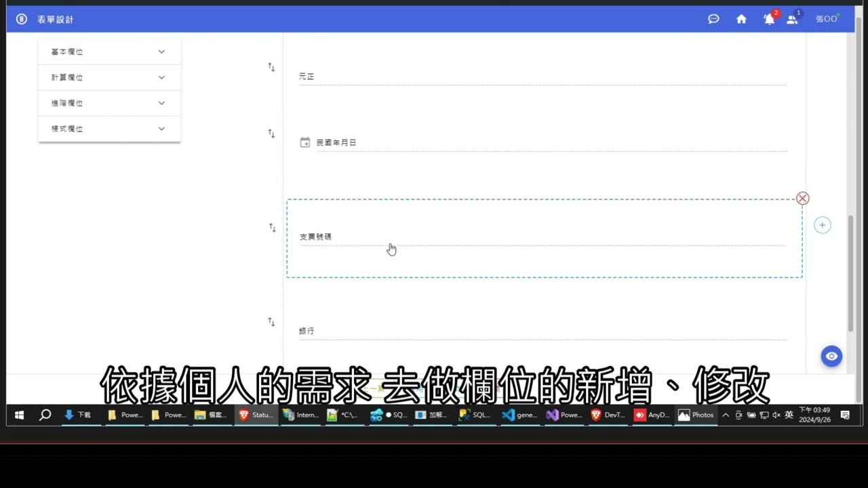Open the 下載 downloads taskbar item
Image resolution: width=868 pixels, height=488 pixels.
pyautogui.click(x=77, y=415)
